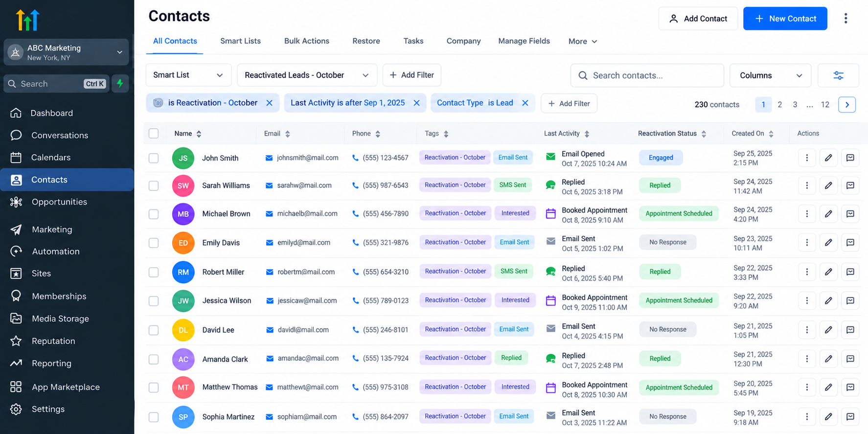Image resolution: width=868 pixels, height=434 pixels.
Task: Jump to page 12 of contacts
Action: [x=825, y=105]
